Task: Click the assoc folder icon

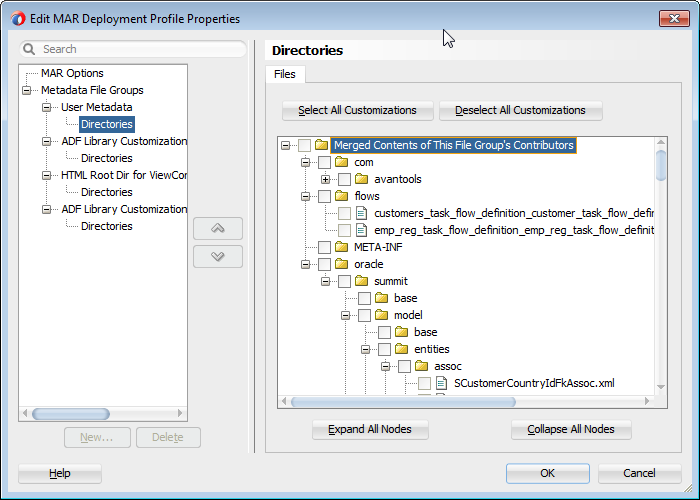Action: point(422,365)
